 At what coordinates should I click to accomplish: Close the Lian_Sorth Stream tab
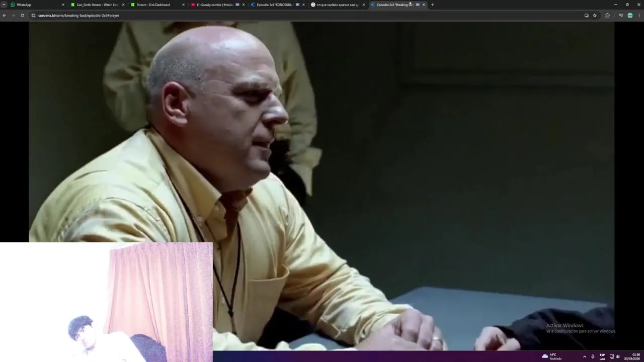tap(123, 5)
